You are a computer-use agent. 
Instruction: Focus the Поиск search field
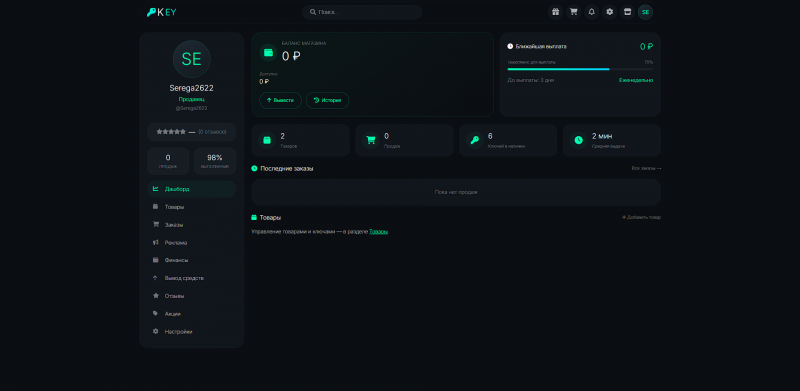(362, 12)
